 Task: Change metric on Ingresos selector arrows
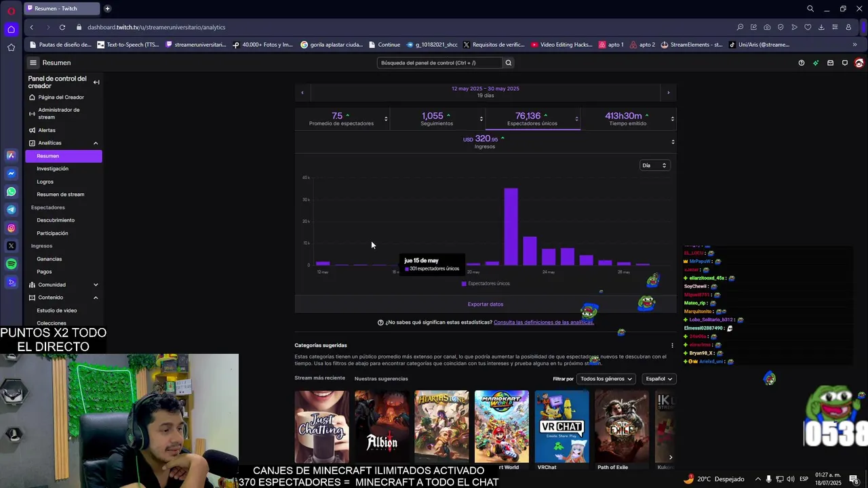coord(673,142)
